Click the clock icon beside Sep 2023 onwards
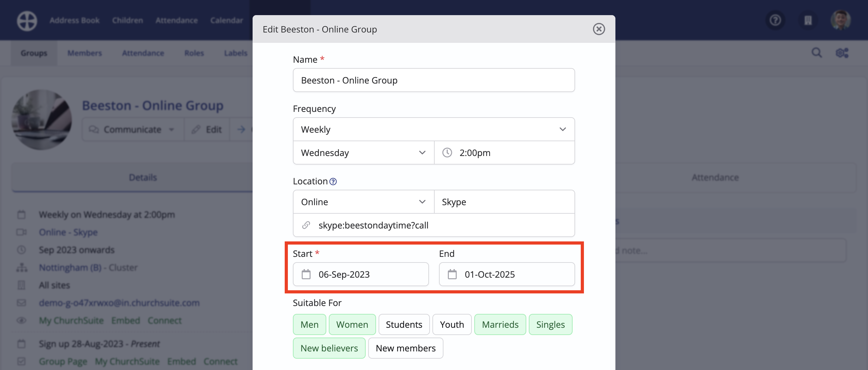868x370 pixels. [x=21, y=250]
